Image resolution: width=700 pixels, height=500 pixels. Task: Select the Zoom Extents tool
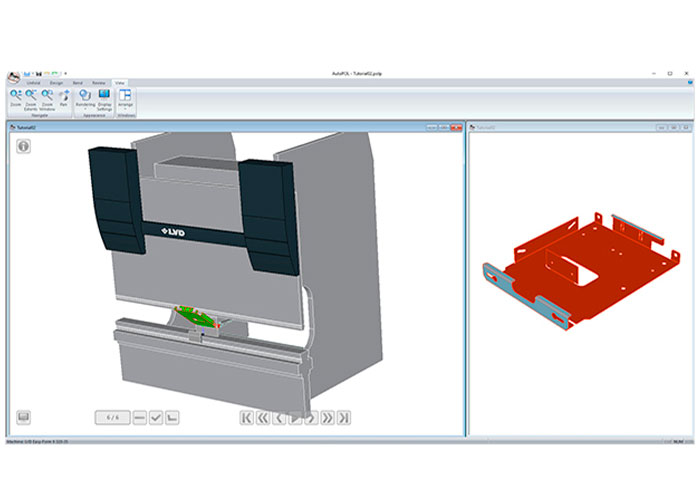31,98
